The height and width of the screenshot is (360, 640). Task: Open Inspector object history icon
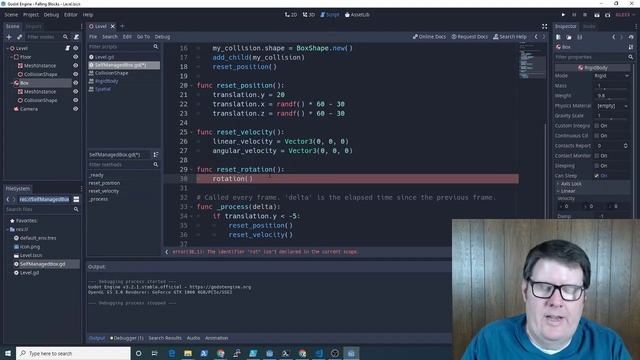tap(631, 37)
